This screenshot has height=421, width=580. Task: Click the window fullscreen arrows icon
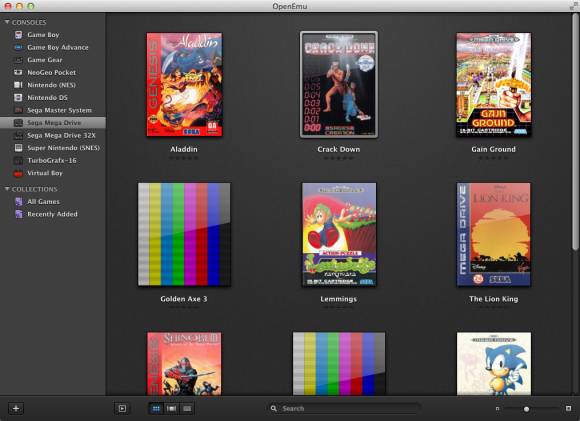(x=573, y=5)
